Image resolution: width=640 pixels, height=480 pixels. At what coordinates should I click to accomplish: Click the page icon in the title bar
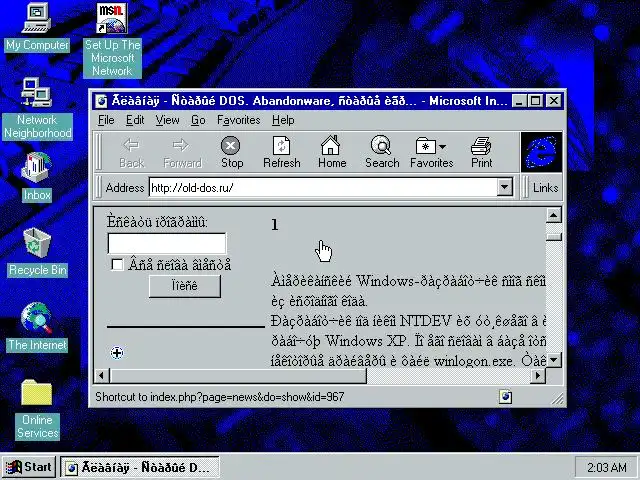click(x=101, y=101)
